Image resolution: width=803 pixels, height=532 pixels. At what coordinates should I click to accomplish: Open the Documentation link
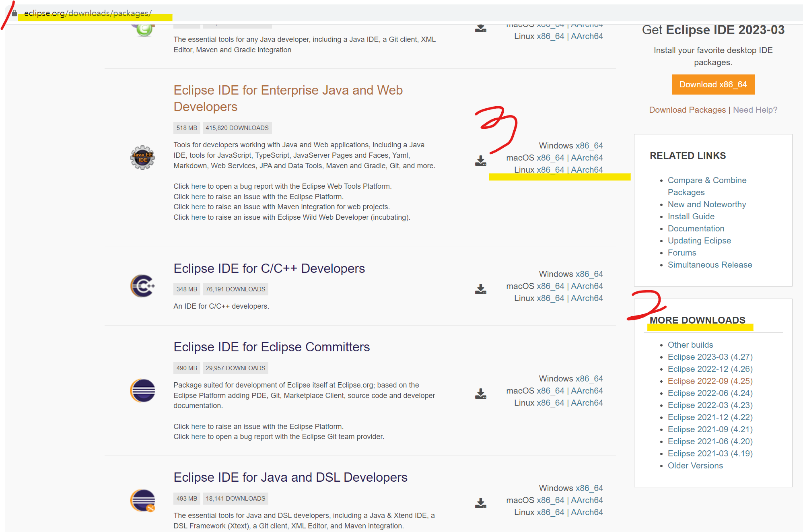point(696,229)
